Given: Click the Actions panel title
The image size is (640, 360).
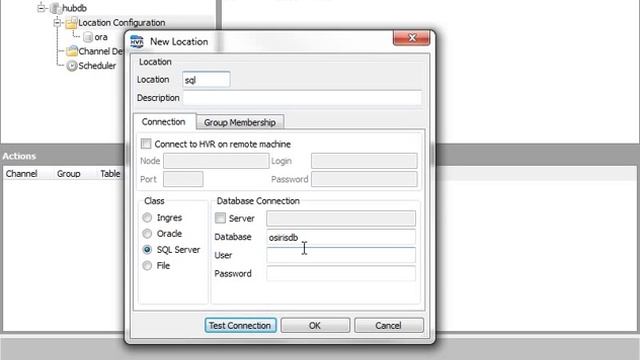Looking at the screenshot, I should 19,156.
